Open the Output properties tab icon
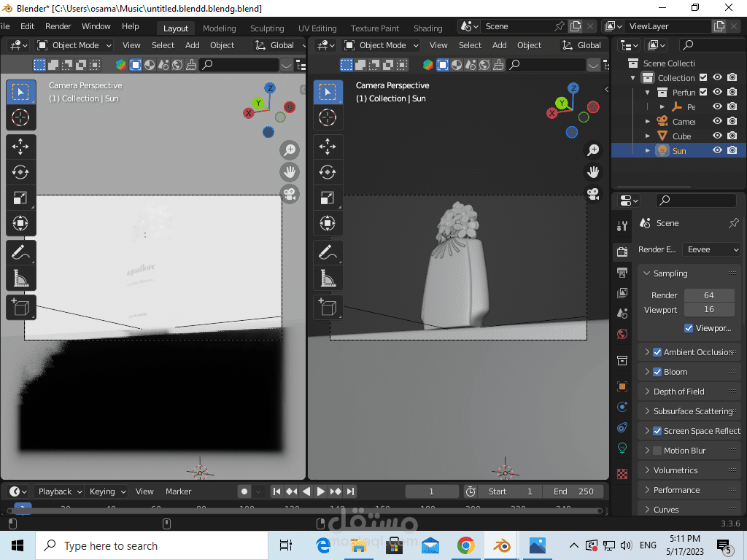The image size is (747, 560). tap(622, 272)
